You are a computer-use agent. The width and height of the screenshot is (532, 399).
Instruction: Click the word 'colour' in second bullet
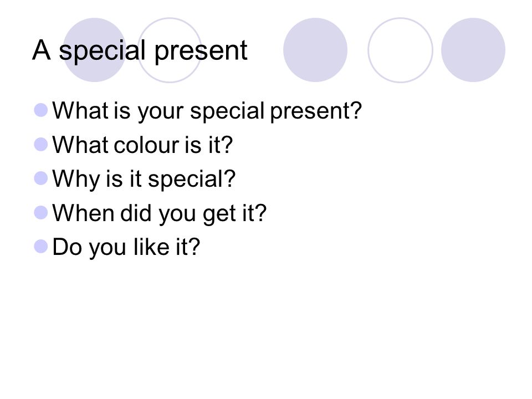(146, 145)
